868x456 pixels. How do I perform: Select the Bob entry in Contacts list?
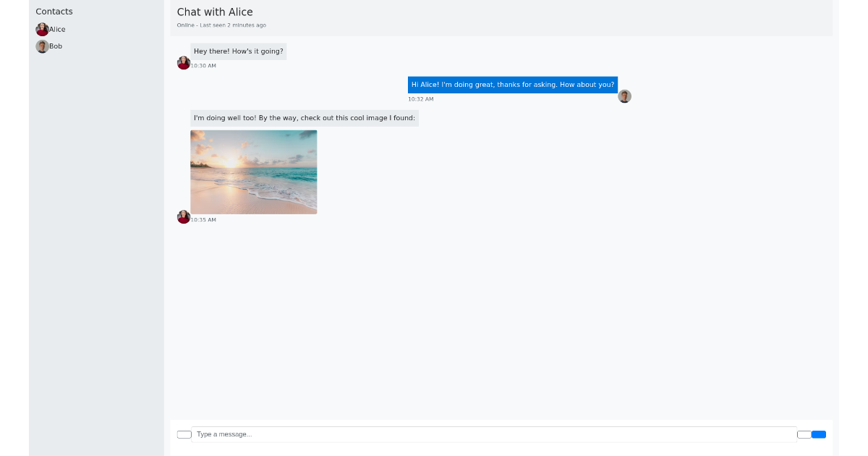(56, 46)
